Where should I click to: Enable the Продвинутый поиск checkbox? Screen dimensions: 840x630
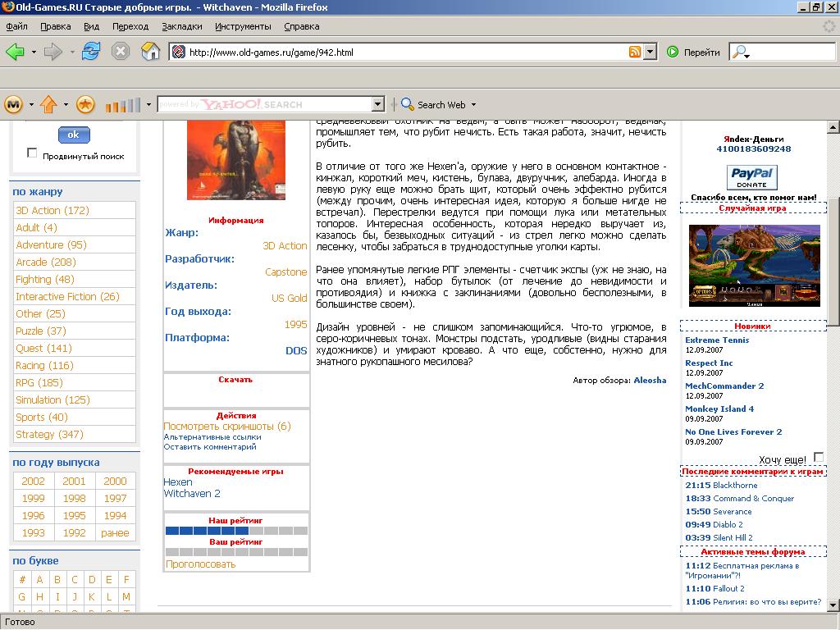pyautogui.click(x=32, y=153)
